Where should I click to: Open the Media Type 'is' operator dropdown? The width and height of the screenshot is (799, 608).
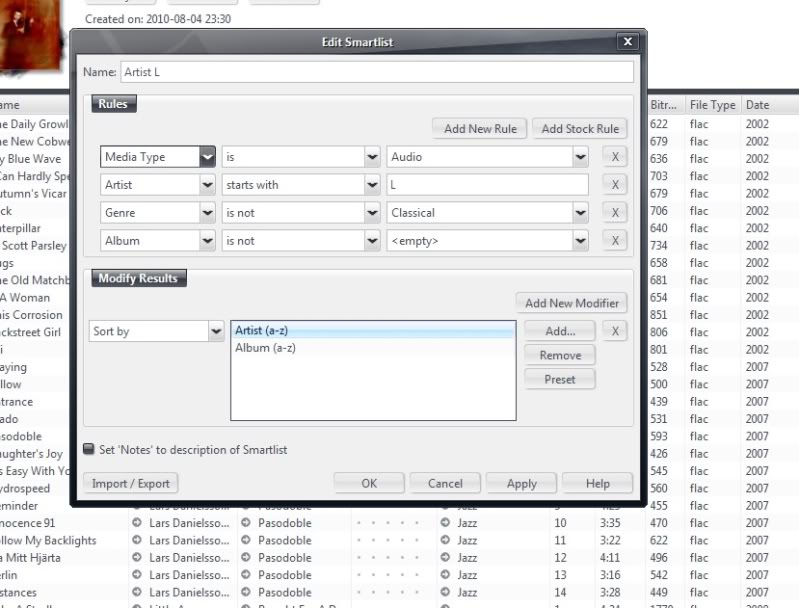[372, 157]
